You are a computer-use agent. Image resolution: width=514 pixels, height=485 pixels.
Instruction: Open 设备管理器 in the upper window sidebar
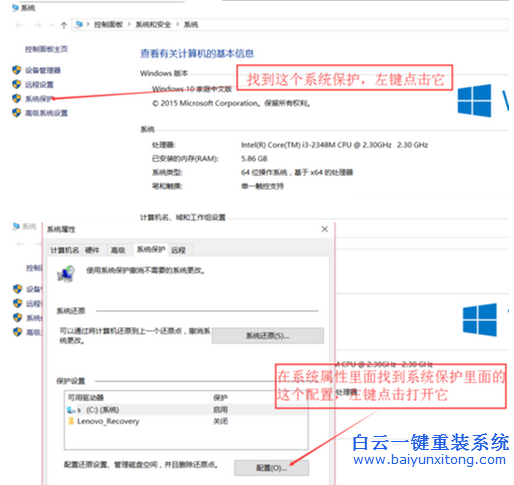pyautogui.click(x=43, y=70)
